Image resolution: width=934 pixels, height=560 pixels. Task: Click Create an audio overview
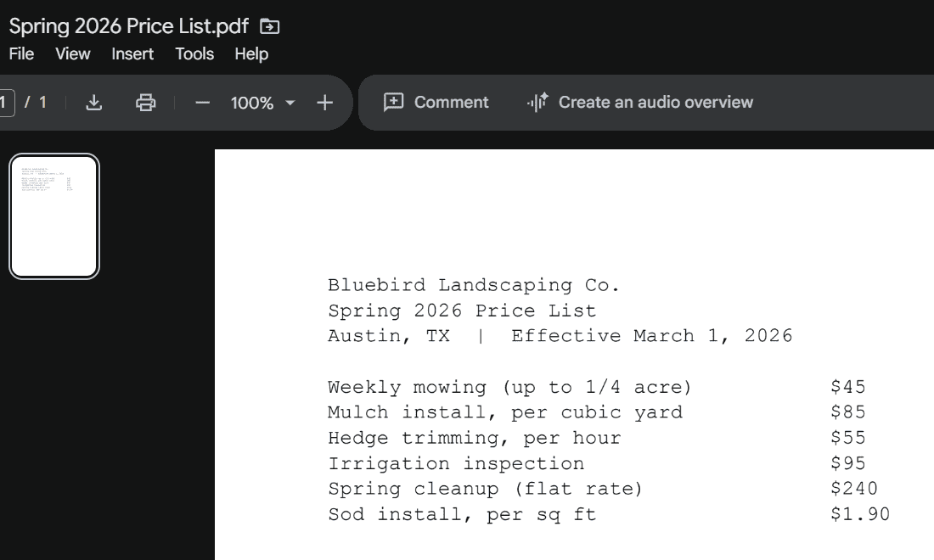coord(640,103)
